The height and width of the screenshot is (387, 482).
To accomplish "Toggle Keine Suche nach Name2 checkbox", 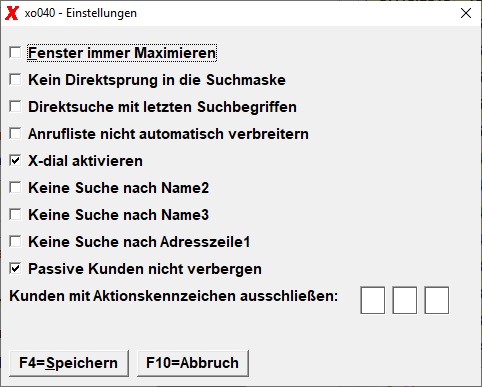I will pos(15,188).
